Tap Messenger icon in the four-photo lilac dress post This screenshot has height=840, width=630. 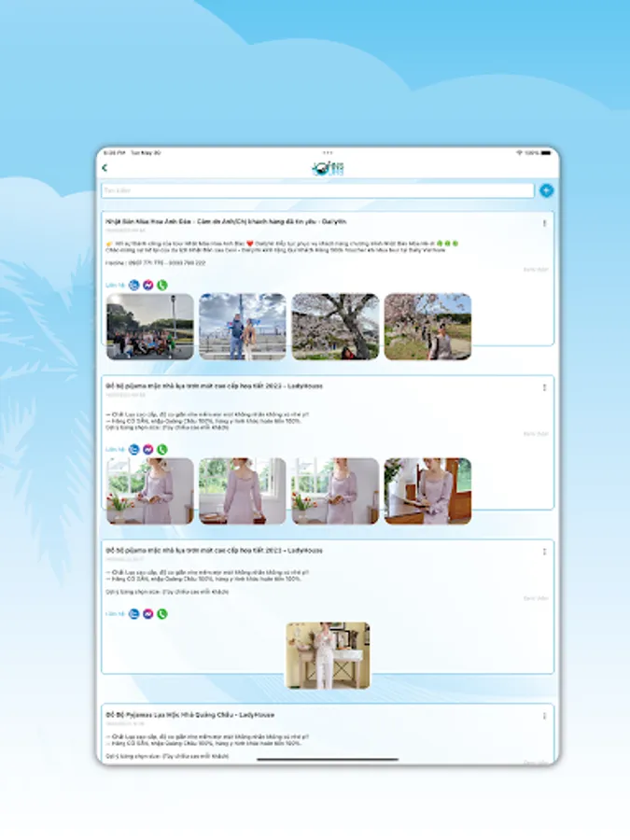point(147,450)
